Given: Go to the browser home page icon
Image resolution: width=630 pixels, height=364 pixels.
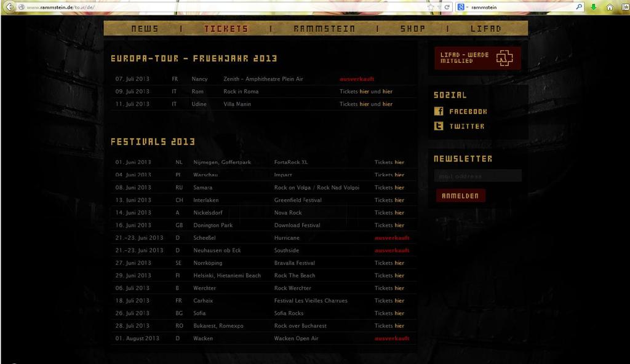Looking at the screenshot, I should coord(610,7).
